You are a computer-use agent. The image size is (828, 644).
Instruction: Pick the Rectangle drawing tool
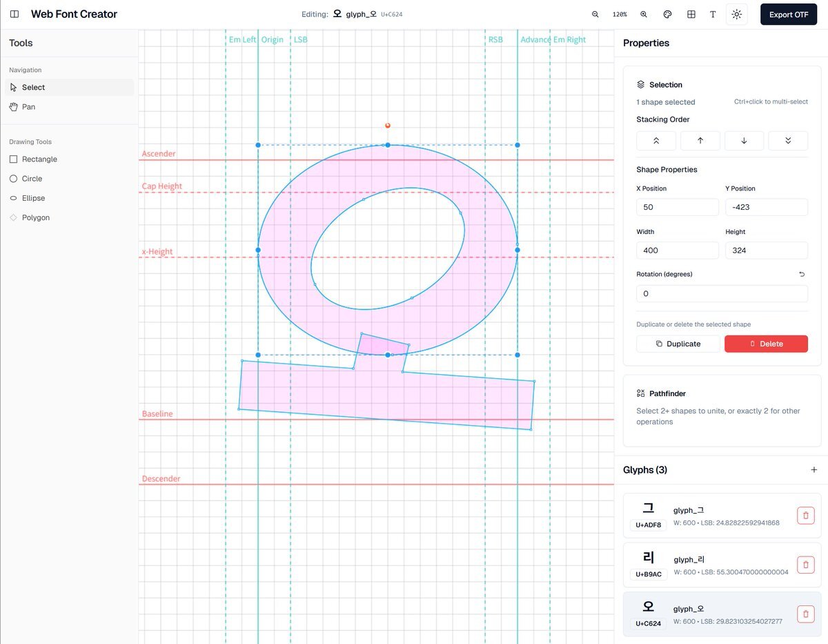pos(69,159)
